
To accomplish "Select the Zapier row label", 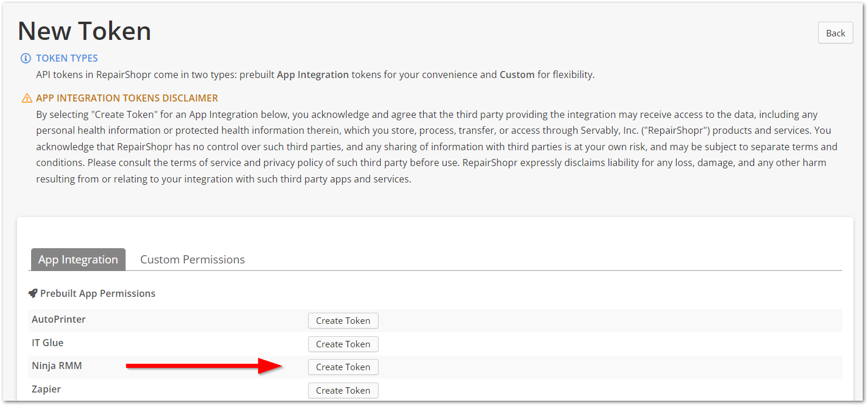I will [46, 389].
